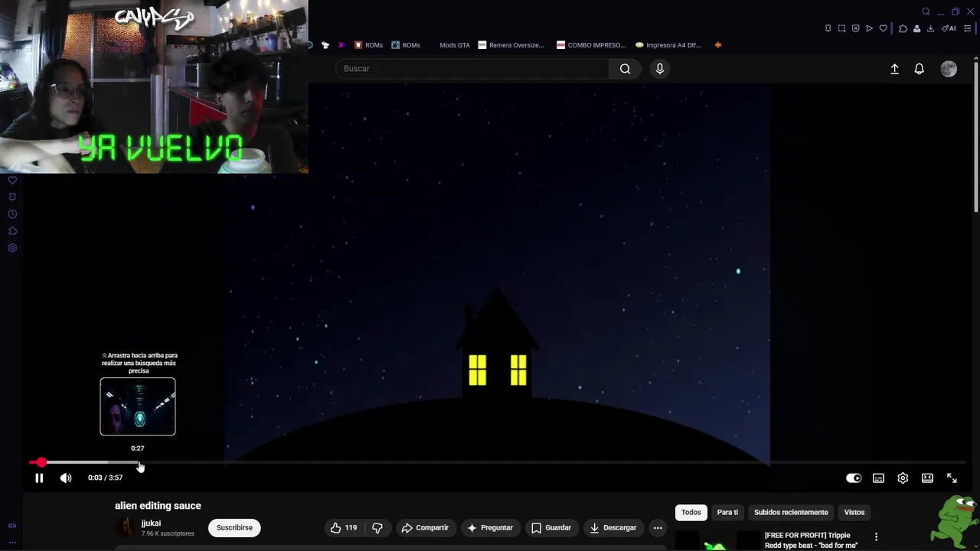Turn on subtitles in the player

878,478
